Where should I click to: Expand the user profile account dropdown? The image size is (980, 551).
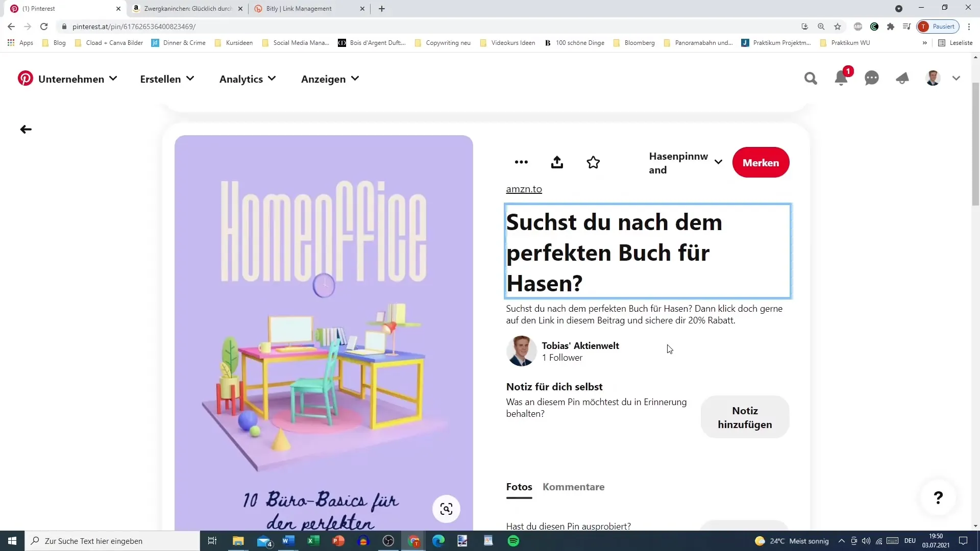957,79
